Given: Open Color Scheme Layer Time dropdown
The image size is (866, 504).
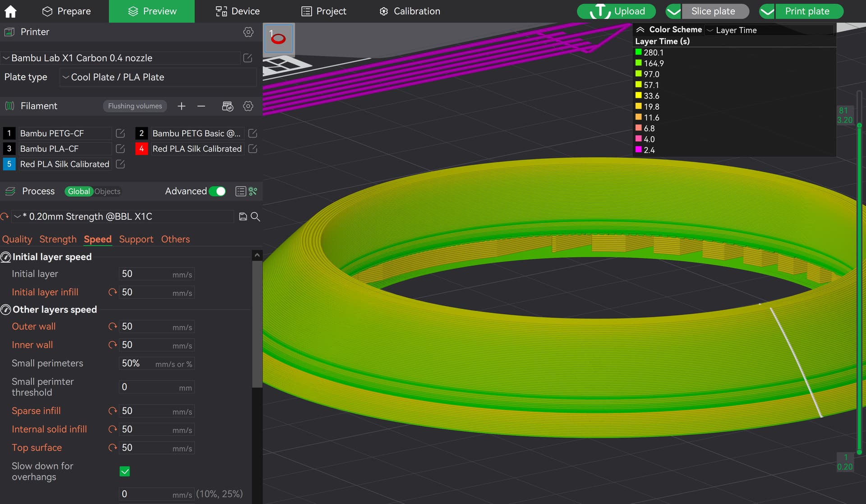Looking at the screenshot, I should click(769, 30).
